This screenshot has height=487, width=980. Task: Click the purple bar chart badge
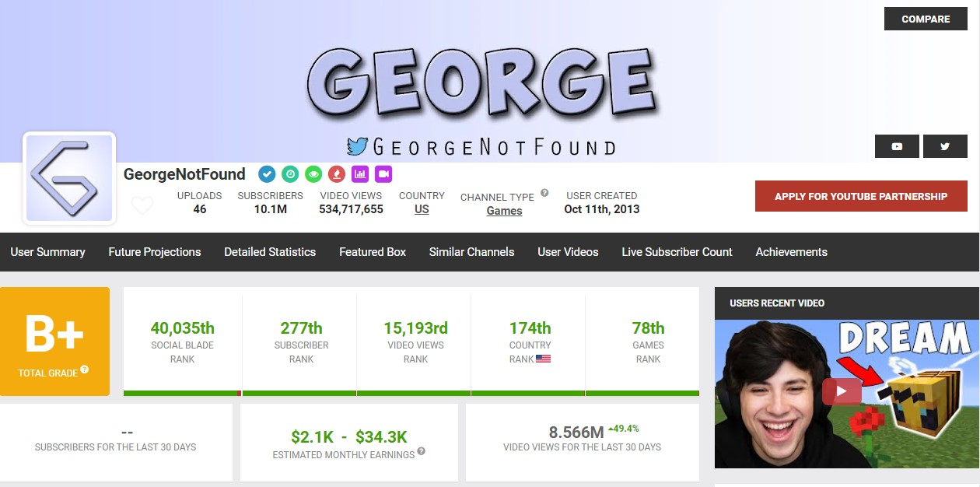(x=359, y=174)
